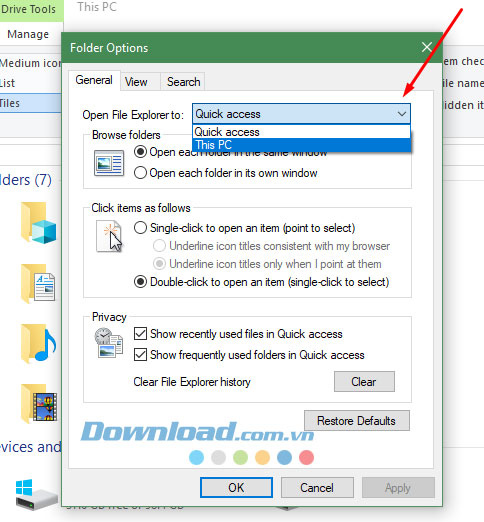Open the Music folder icon in File Explorer
The image size is (484, 522).
39,343
